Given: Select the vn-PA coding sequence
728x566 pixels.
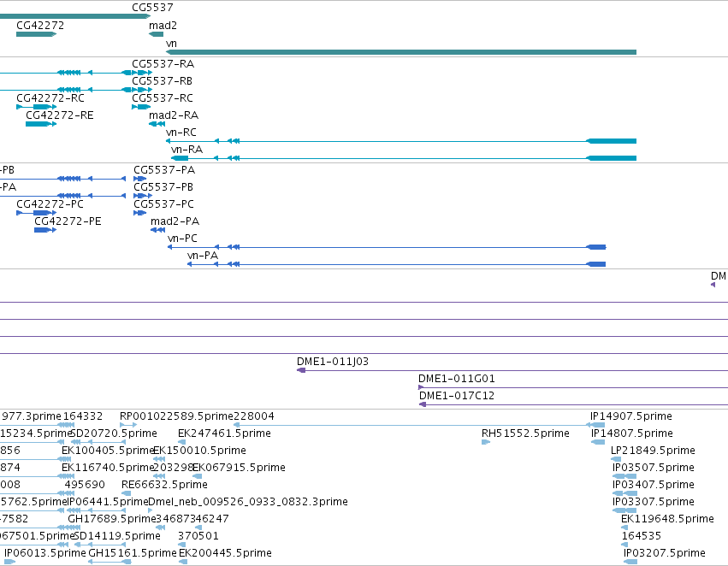Looking at the screenshot, I should (x=396, y=264).
